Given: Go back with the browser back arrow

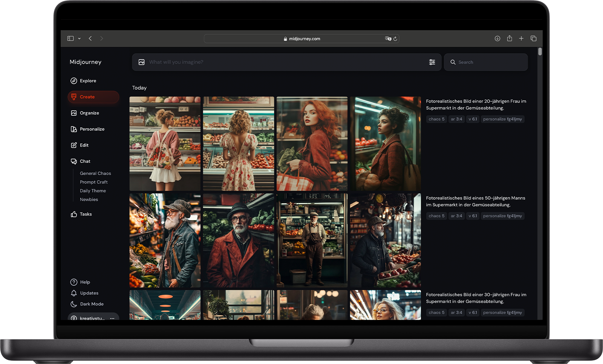Looking at the screenshot, I should tap(90, 38).
